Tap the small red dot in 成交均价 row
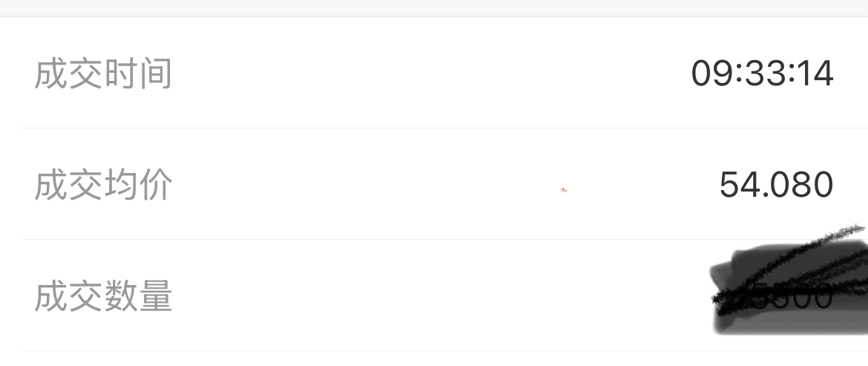The width and height of the screenshot is (868, 366). click(x=564, y=190)
